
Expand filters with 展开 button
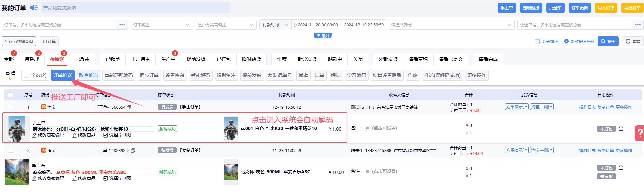click(x=323, y=35)
